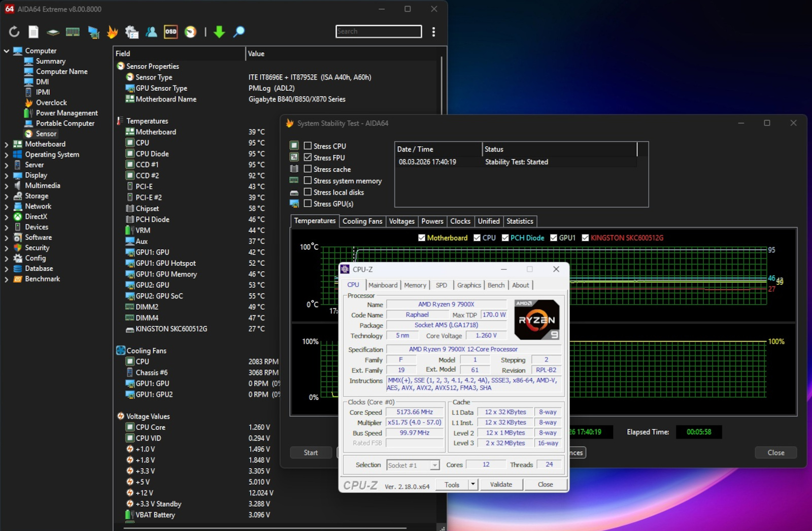Image resolution: width=812 pixels, height=531 pixels.
Task: Open the Mainboard tab in CPU-Z
Action: [x=383, y=285]
